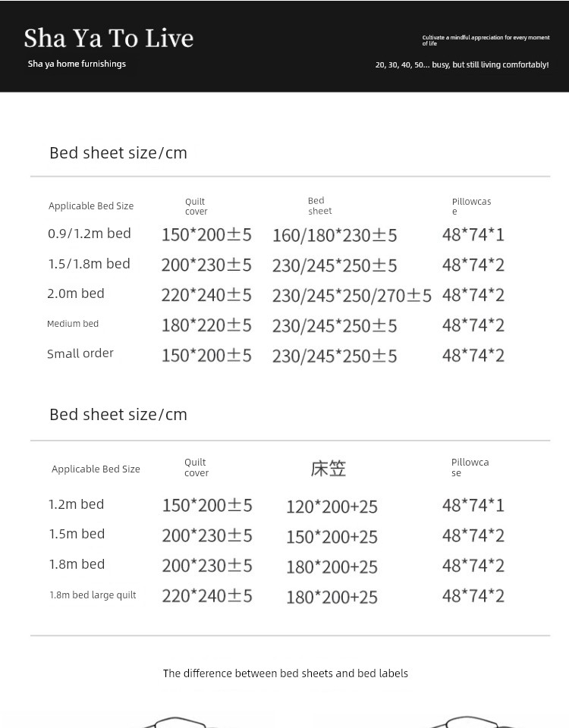Click the '1.5/1.8m bed' row label
569x728 pixels.
click(89, 264)
